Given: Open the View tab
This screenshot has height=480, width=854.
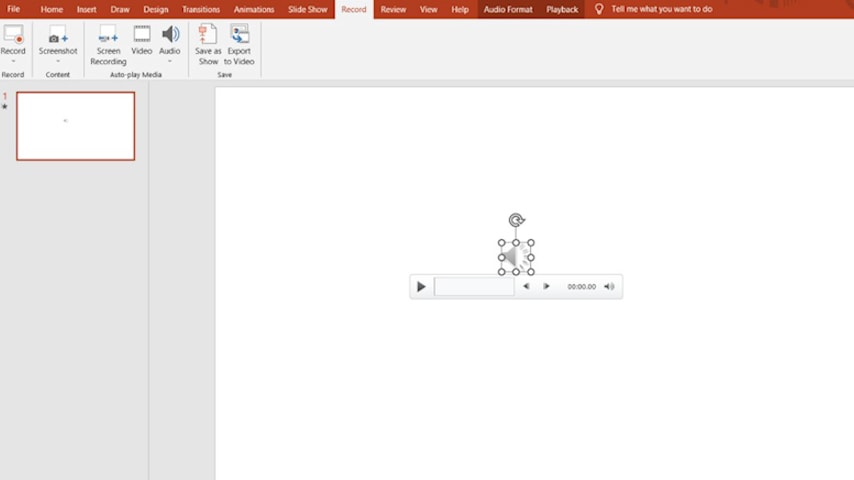Looking at the screenshot, I should [429, 9].
